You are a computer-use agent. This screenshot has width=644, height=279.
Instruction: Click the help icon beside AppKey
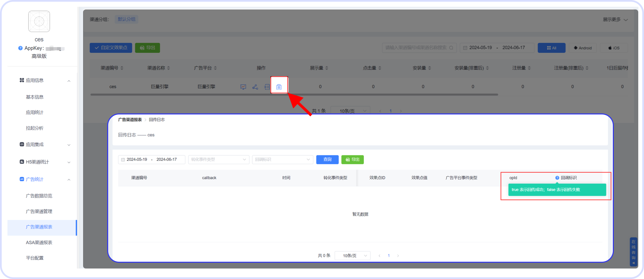20,48
